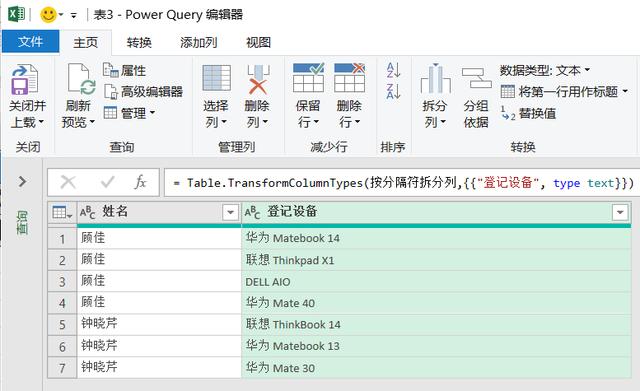Screen dimensions: 640x391
Task: Click the 钟晓芹 cell in row 5
Action: (159, 324)
